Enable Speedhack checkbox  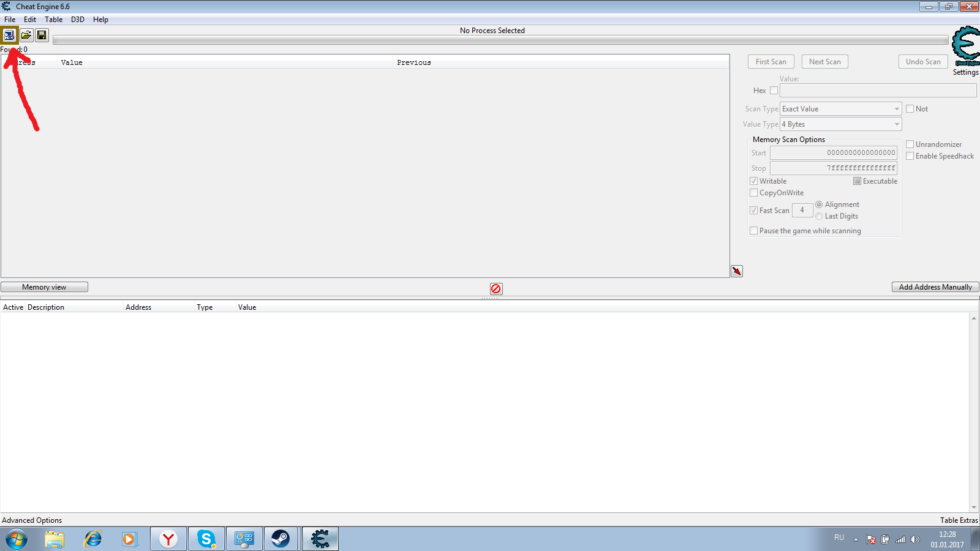[x=910, y=156]
